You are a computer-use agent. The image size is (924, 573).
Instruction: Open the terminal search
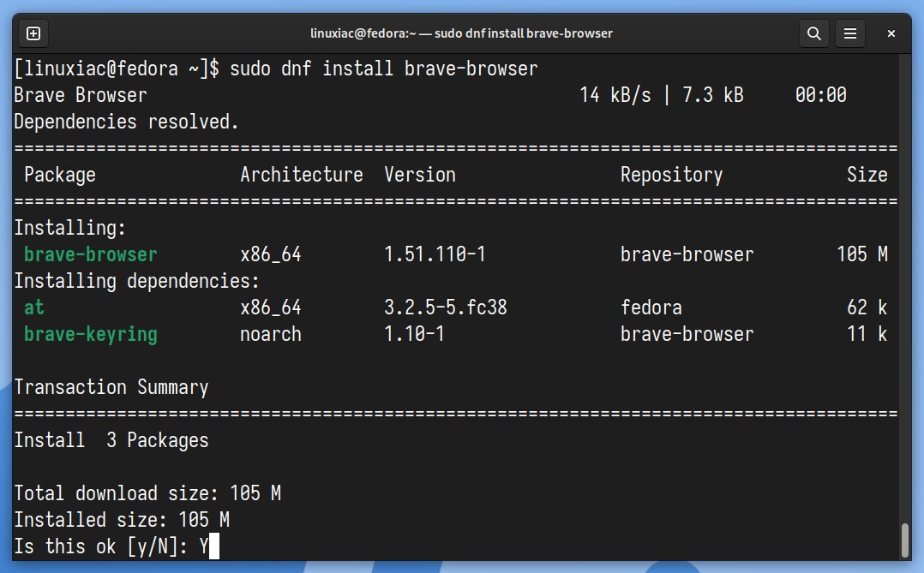[x=813, y=33]
